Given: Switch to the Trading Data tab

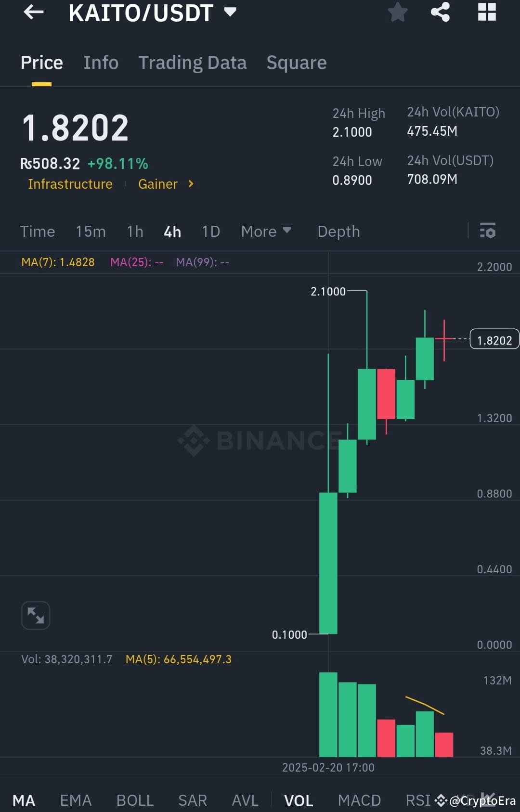Looking at the screenshot, I should (193, 63).
